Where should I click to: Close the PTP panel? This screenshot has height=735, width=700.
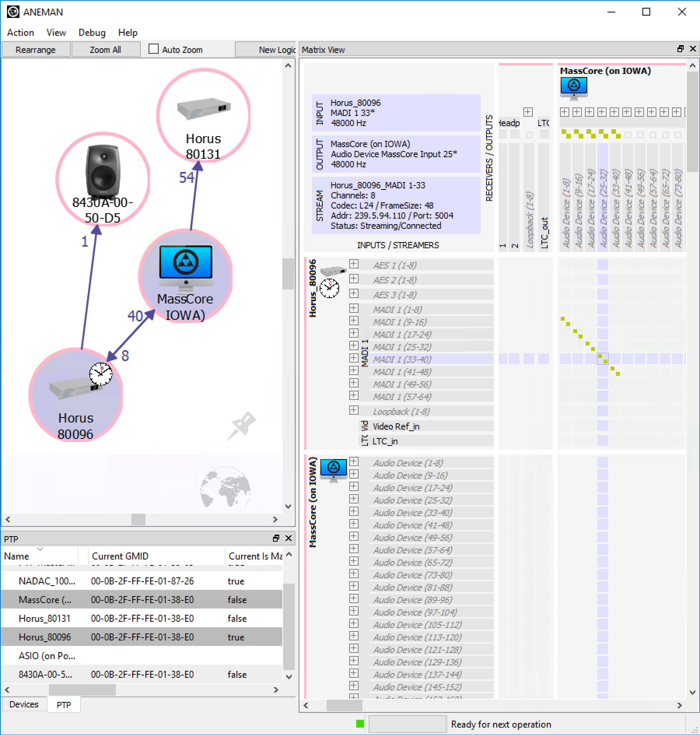click(289, 538)
